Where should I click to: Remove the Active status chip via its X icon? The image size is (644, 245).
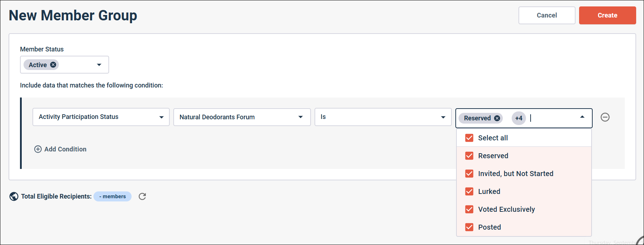click(x=53, y=64)
